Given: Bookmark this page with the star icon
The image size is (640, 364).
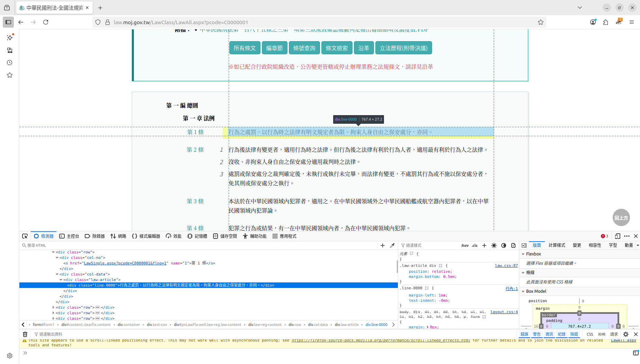Looking at the screenshot, I should tap(541, 22).
